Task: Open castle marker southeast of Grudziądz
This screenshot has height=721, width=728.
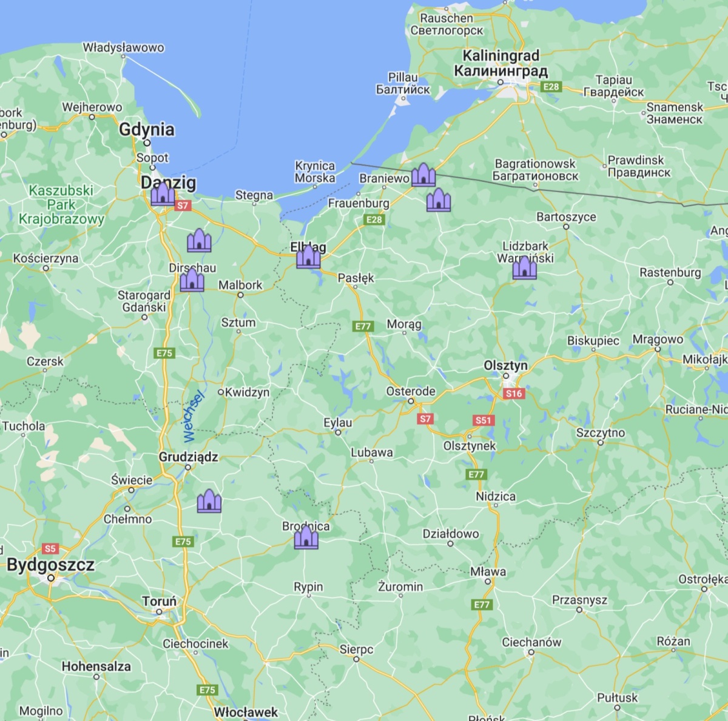Action: 209,501
